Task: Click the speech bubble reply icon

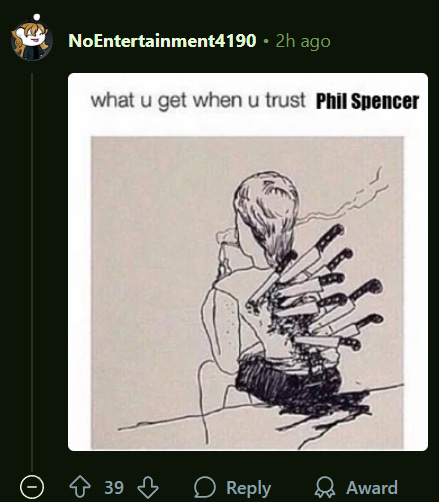Action: click(x=205, y=487)
